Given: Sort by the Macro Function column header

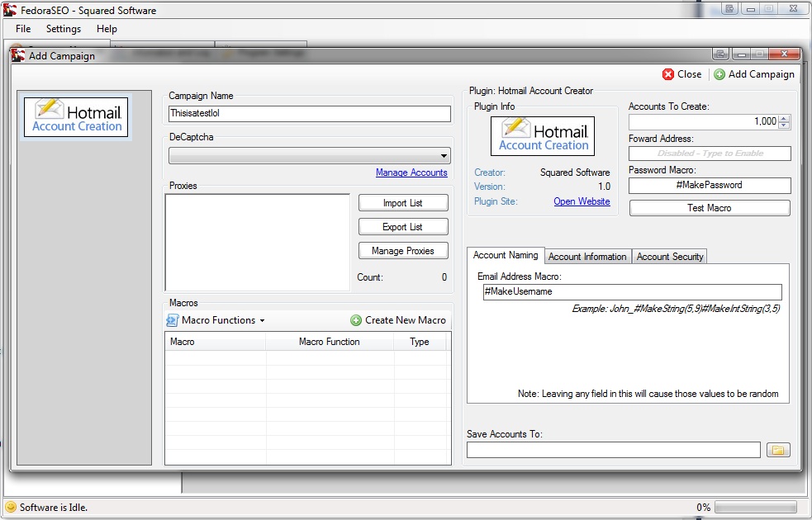Looking at the screenshot, I should click(330, 342).
